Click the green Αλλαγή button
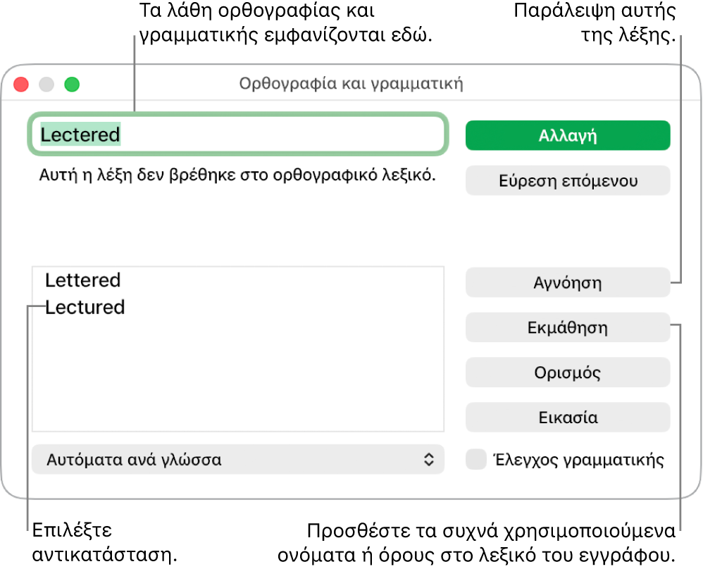This screenshot has width=703, height=588. pyautogui.click(x=568, y=135)
